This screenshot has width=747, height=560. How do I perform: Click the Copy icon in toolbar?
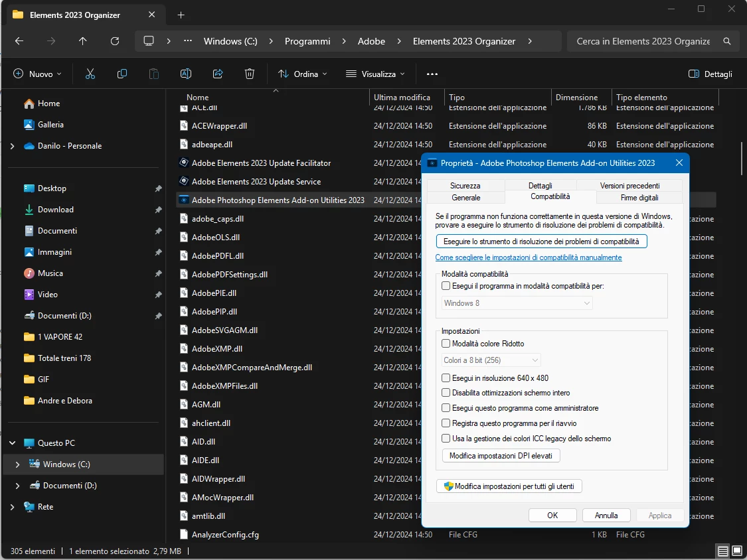[x=122, y=74]
